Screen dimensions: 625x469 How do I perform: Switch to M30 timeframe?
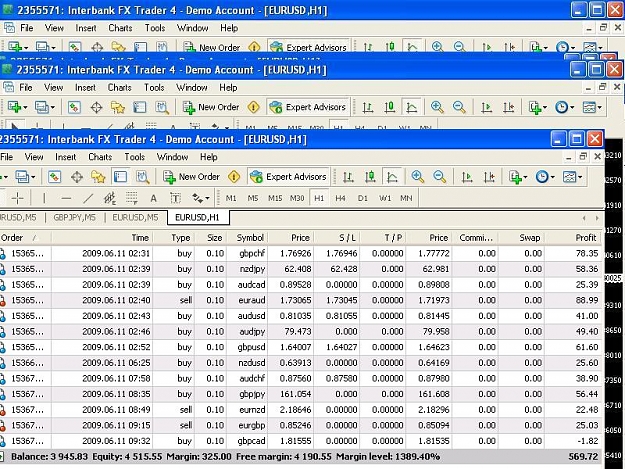pyautogui.click(x=297, y=198)
